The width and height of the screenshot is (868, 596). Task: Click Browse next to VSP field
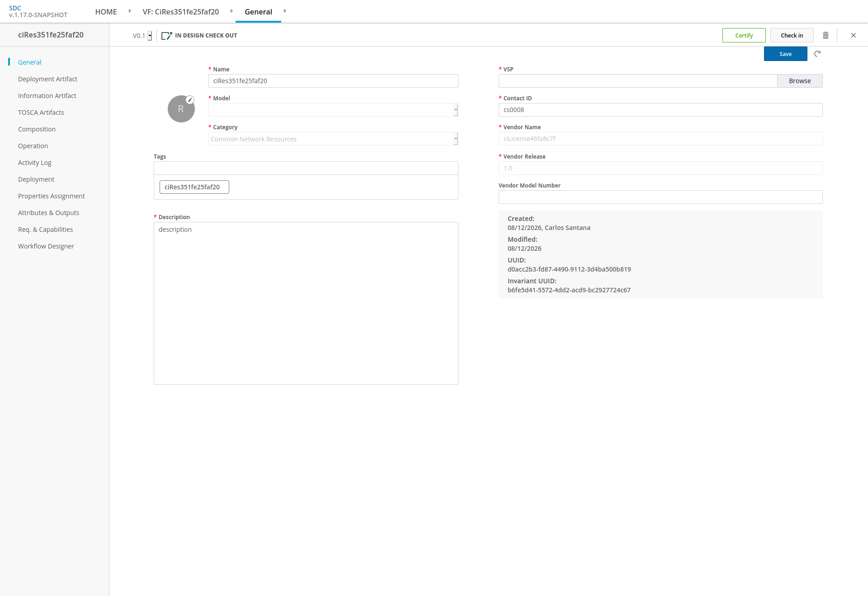tap(799, 81)
